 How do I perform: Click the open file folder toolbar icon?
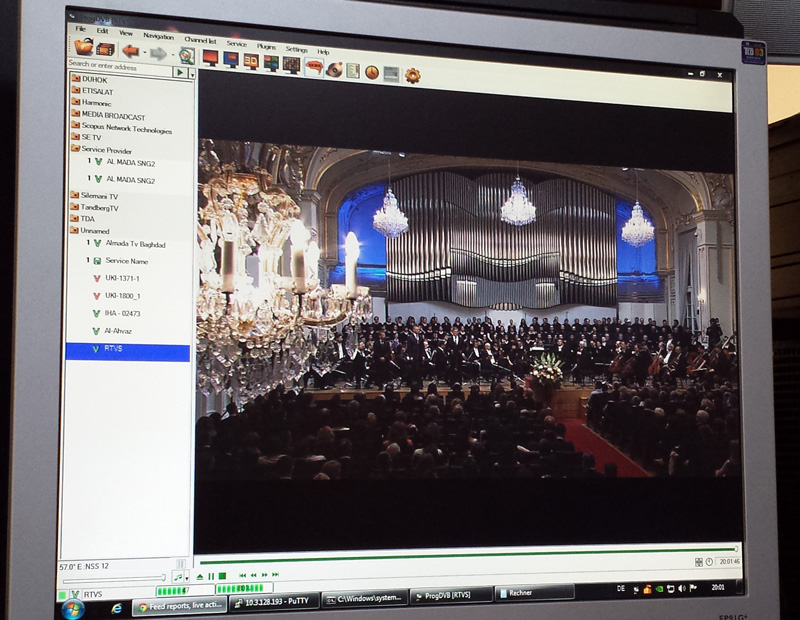point(83,47)
